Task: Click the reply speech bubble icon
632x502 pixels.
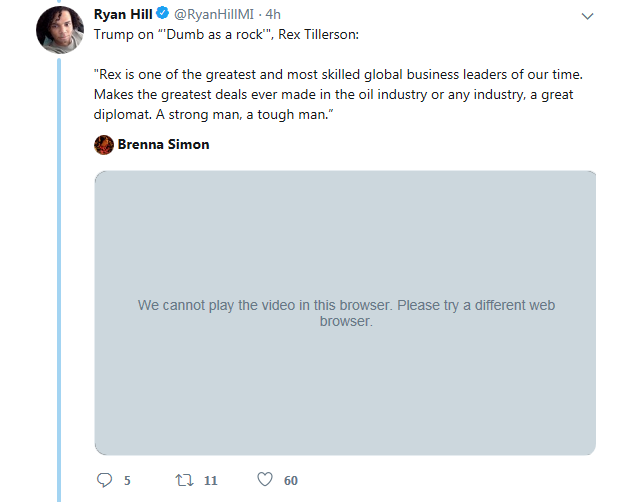Action: tap(104, 480)
